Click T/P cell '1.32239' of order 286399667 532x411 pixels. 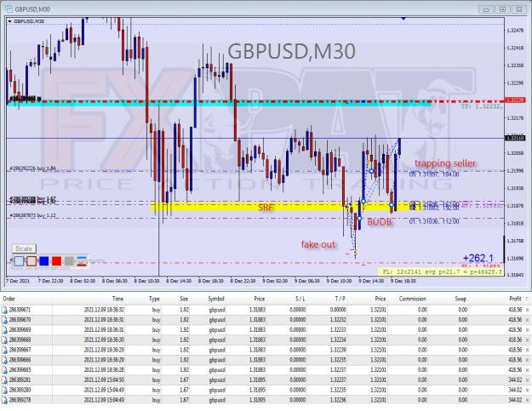tap(338, 350)
